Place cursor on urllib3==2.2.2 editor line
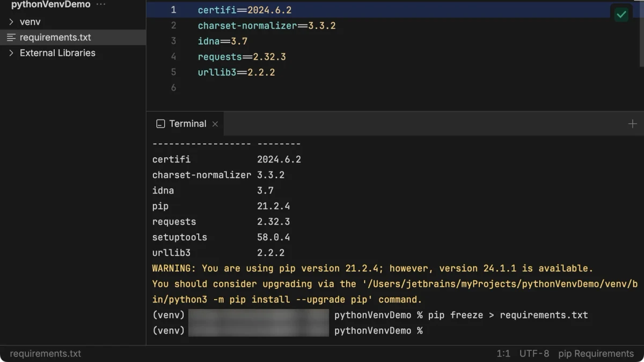This screenshot has width=644, height=362. click(x=236, y=72)
